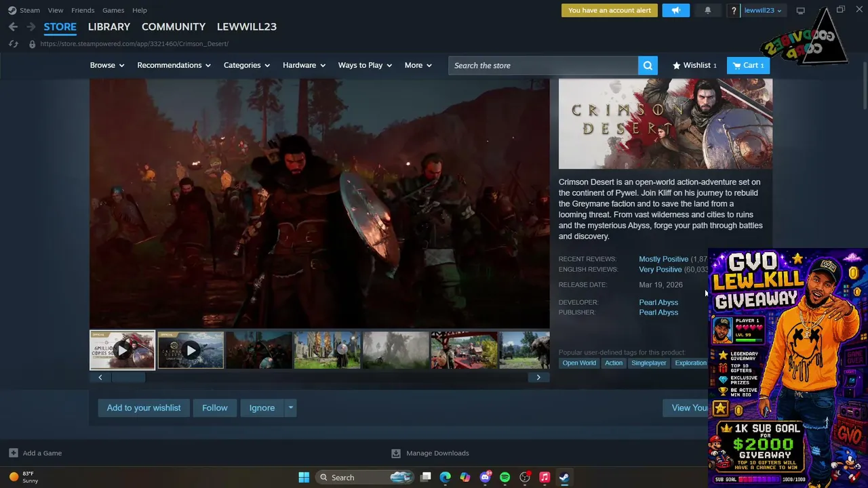Click the Add a Game plus icon
The width and height of the screenshot is (868, 488).
click(13, 453)
